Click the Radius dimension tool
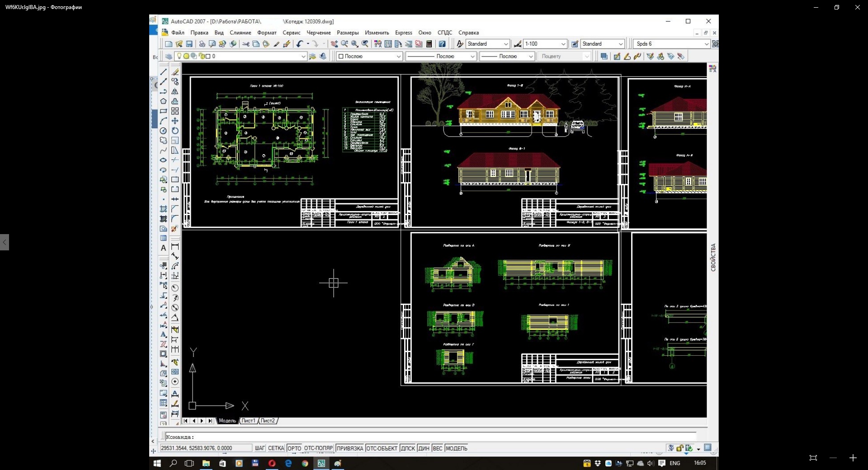The height and width of the screenshot is (470, 868). click(x=175, y=288)
